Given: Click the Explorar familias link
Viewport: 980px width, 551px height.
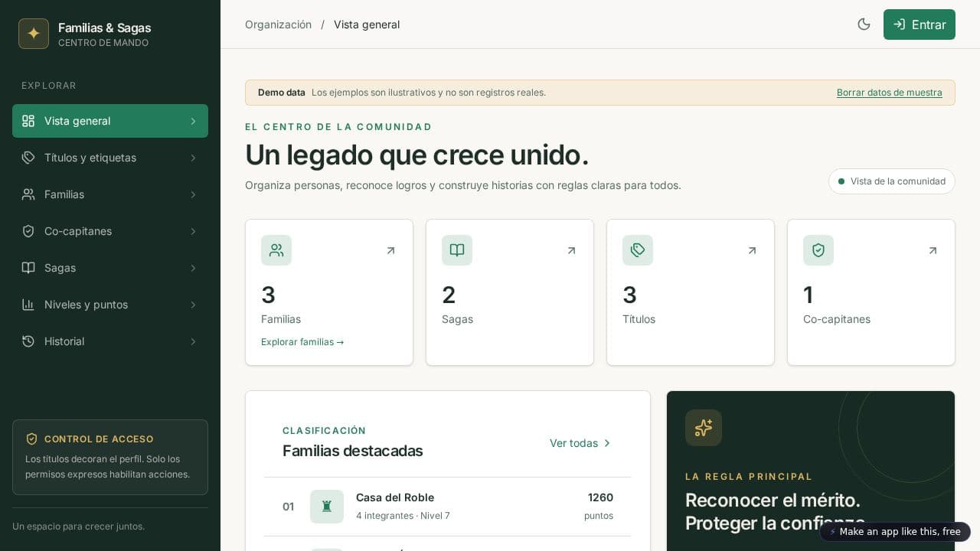Looking at the screenshot, I should (x=302, y=342).
